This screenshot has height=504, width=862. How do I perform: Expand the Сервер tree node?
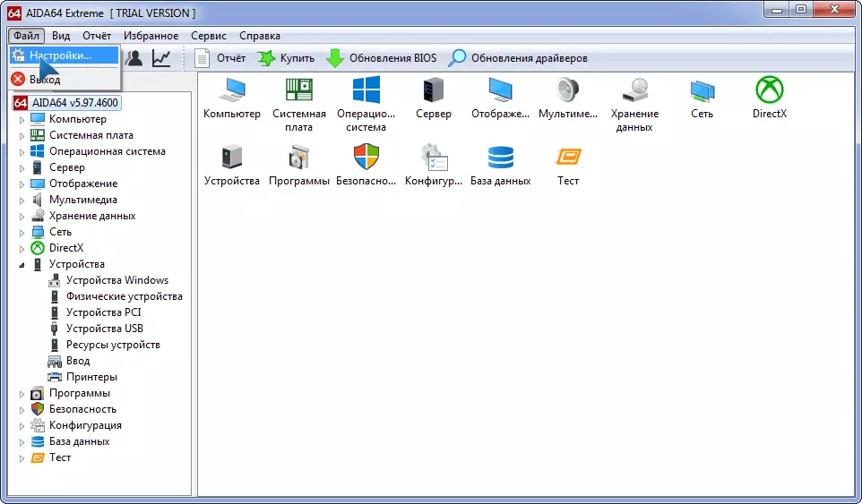click(x=22, y=168)
